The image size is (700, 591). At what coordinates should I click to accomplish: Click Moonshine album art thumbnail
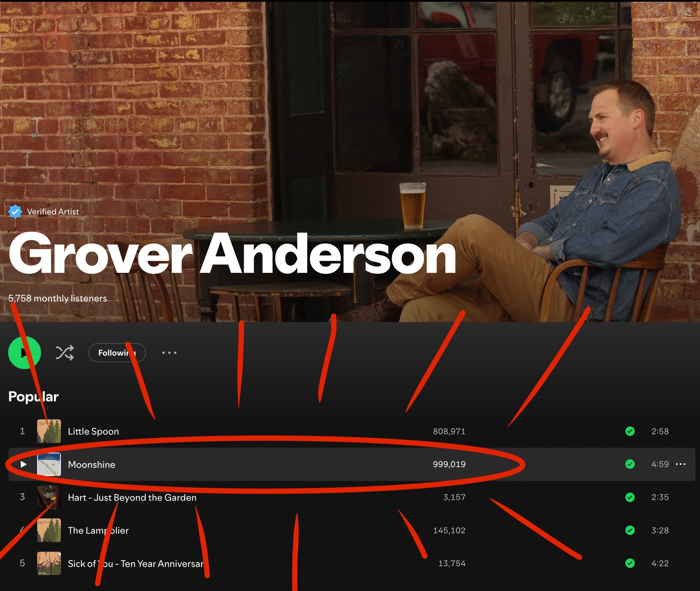(x=49, y=464)
